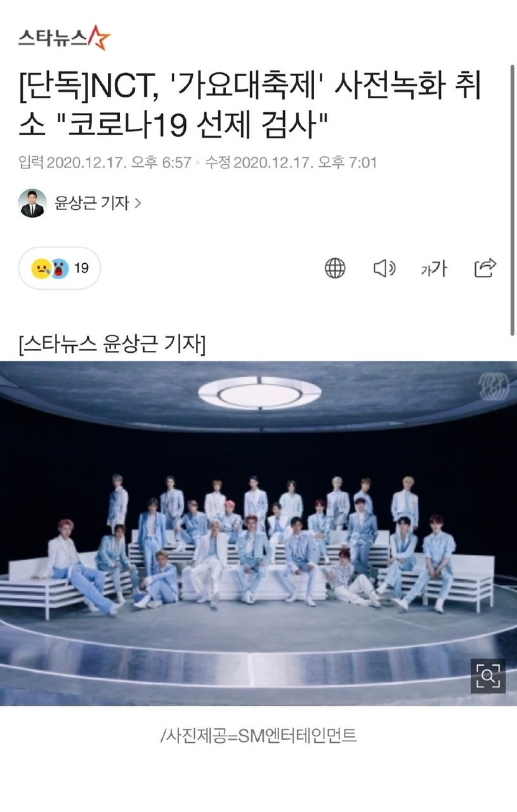The image size is (517, 812).
Task: Select the sad face reaction emoji
Action: click(x=43, y=268)
